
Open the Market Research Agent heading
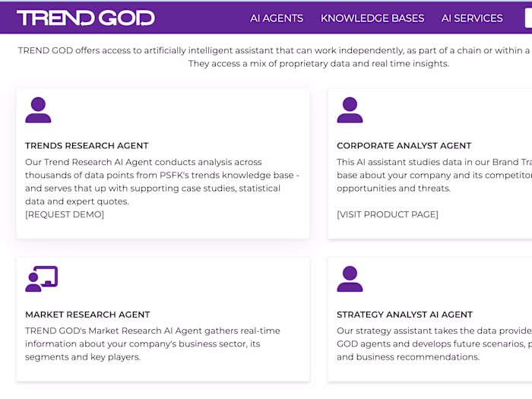tap(87, 315)
